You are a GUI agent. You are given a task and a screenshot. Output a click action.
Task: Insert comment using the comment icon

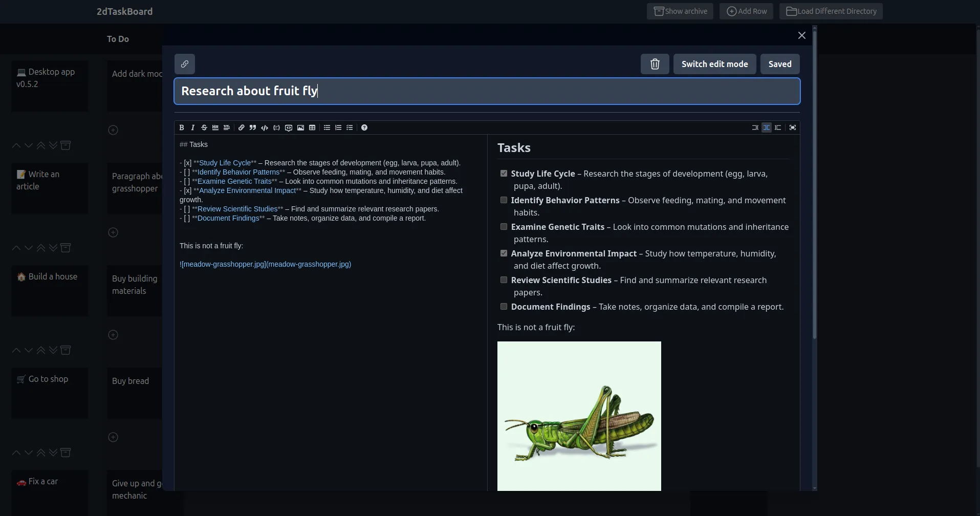tap(289, 127)
